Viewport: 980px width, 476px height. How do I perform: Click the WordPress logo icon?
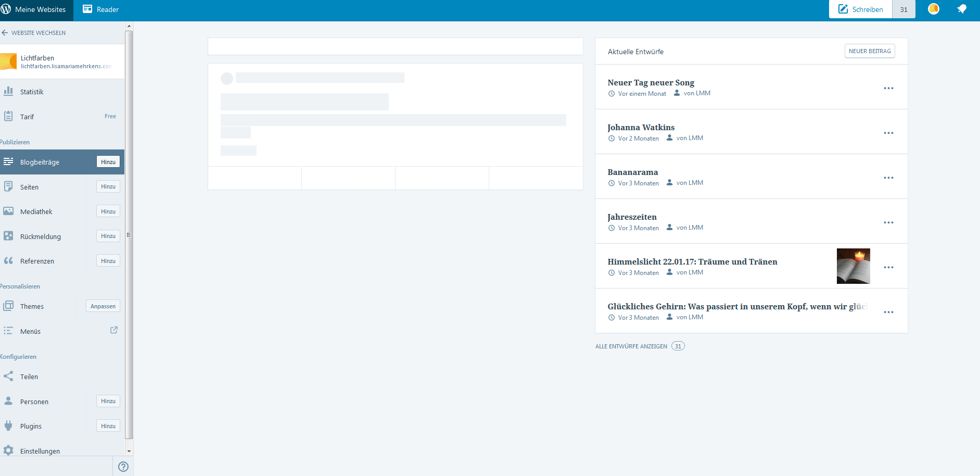click(6, 9)
